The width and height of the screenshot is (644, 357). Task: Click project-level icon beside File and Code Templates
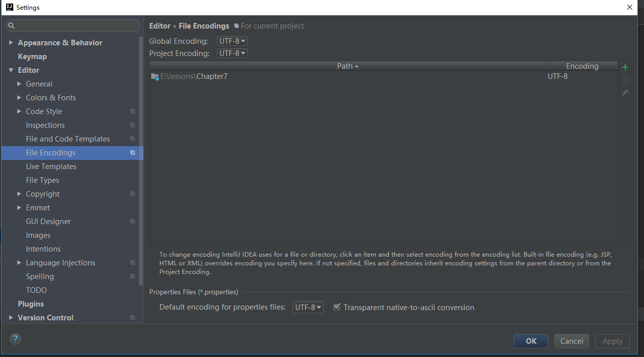tap(132, 139)
